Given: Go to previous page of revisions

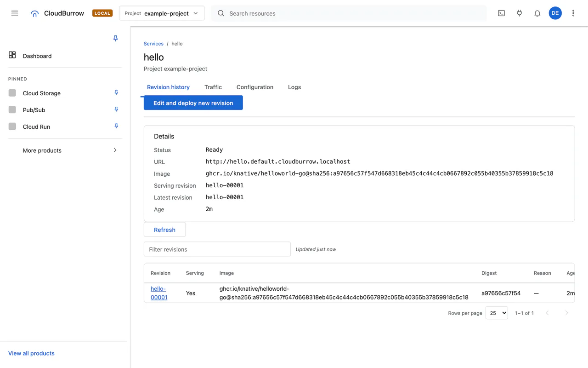Looking at the screenshot, I should 547,313.
